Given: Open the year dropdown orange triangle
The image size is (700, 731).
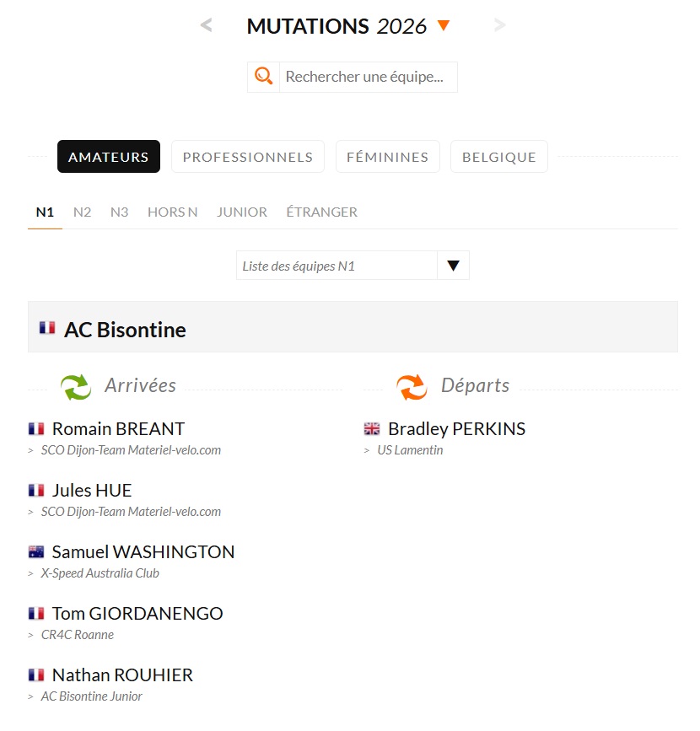Looking at the screenshot, I should [444, 26].
